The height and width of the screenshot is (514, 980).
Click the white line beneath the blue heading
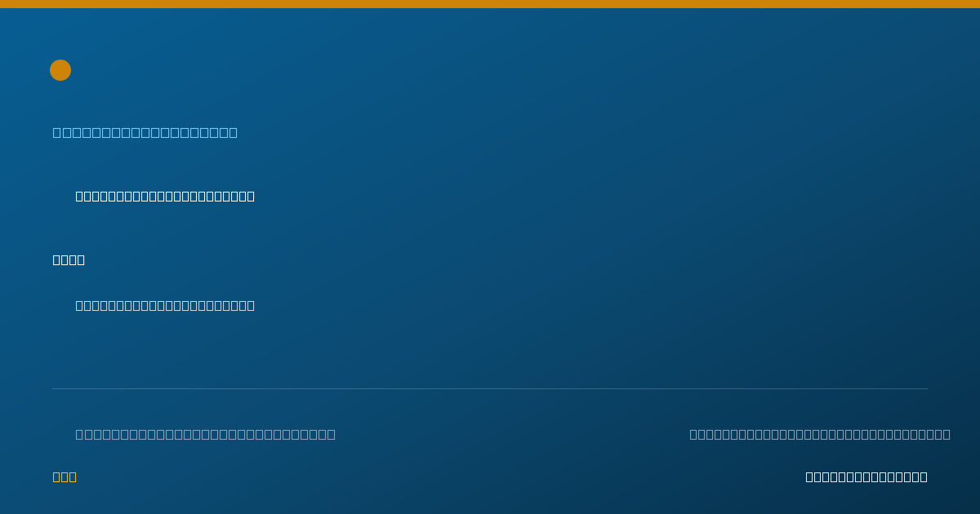click(165, 196)
